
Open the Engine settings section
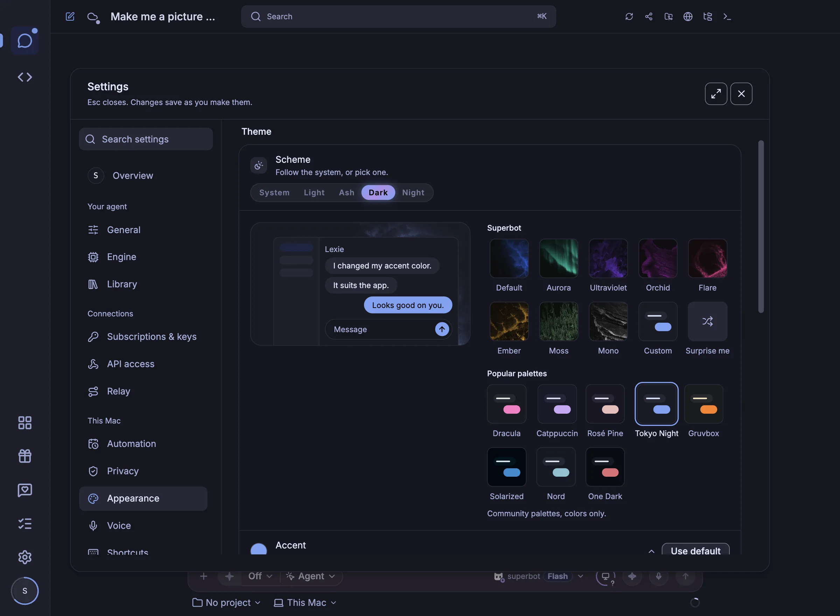pyautogui.click(x=143, y=257)
